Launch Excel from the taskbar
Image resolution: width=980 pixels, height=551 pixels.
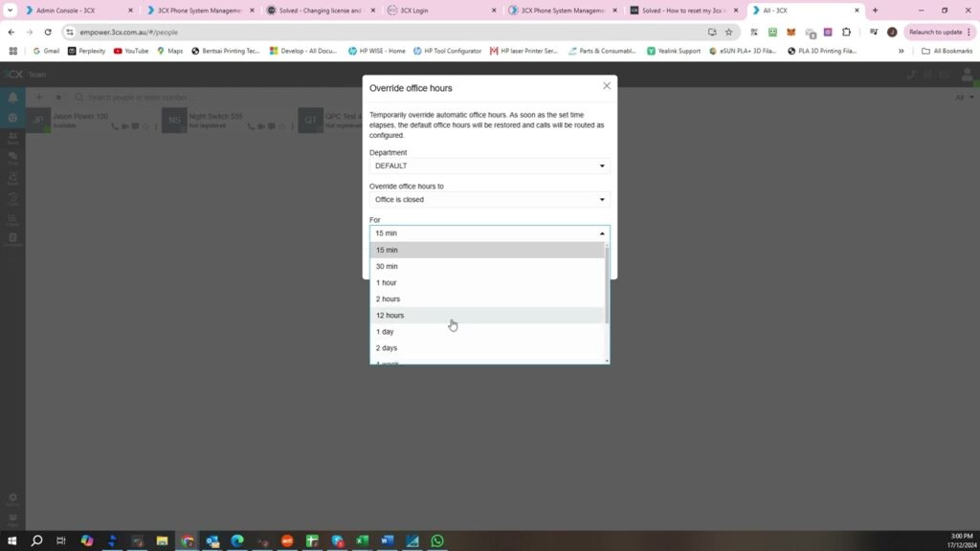363,540
